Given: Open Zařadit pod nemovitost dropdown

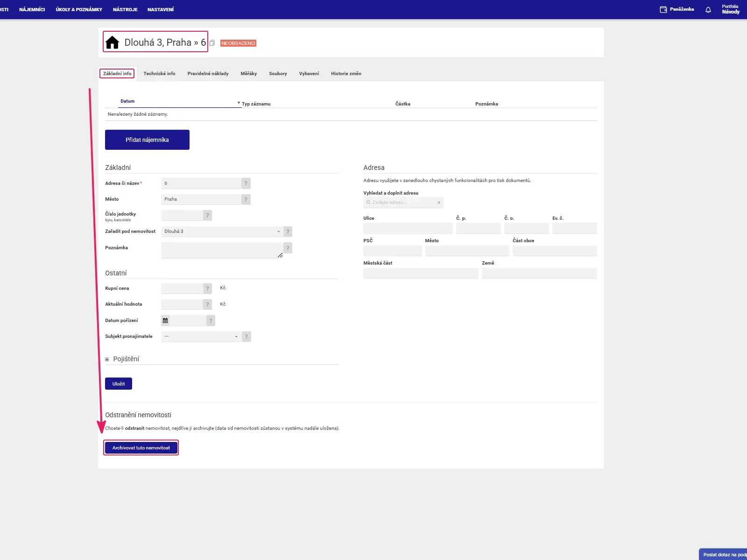Looking at the screenshot, I should [222, 231].
